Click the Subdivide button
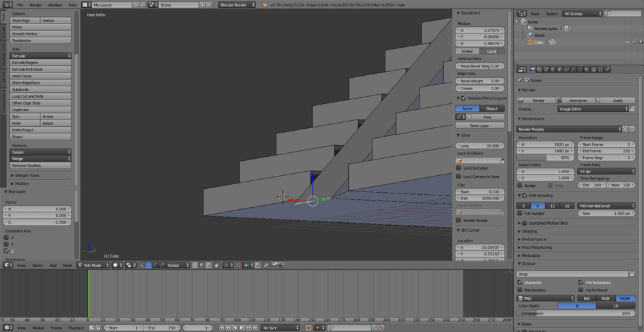Screen dimensions: 644x332 (x=41, y=90)
